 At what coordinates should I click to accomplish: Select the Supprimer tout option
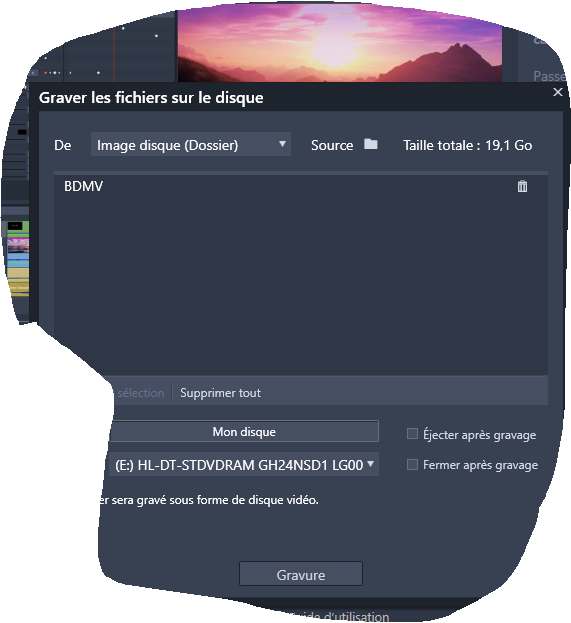click(x=221, y=393)
